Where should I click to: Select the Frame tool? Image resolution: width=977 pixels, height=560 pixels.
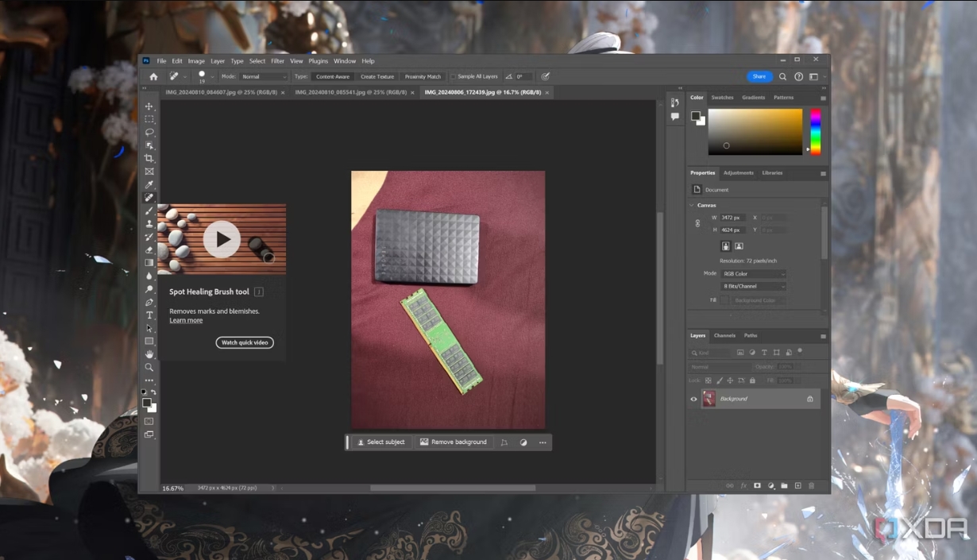coord(149,172)
